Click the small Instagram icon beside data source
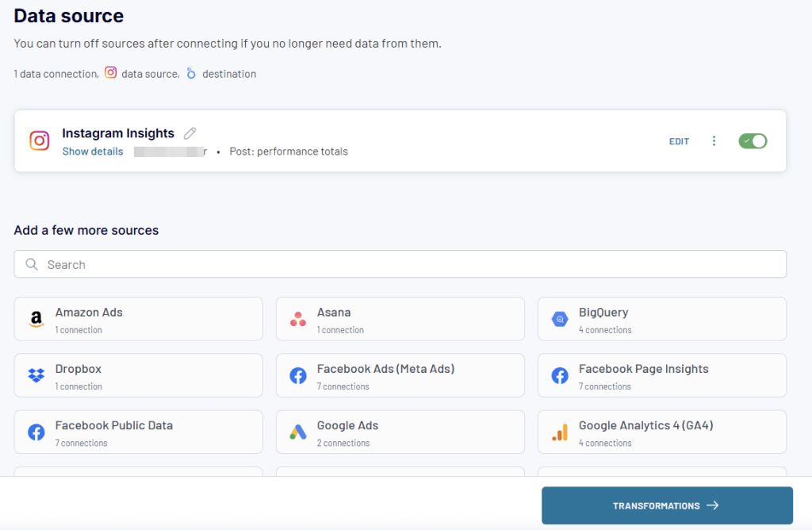812x530 pixels. [x=110, y=72]
